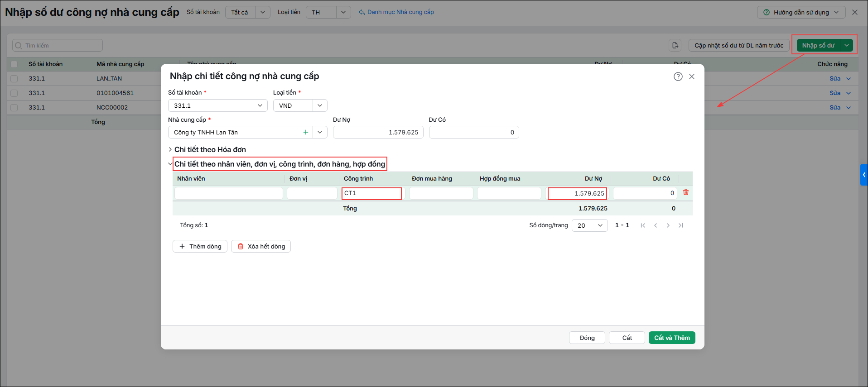
Task: Change rows per page dropdown showing 20
Action: (x=590, y=225)
